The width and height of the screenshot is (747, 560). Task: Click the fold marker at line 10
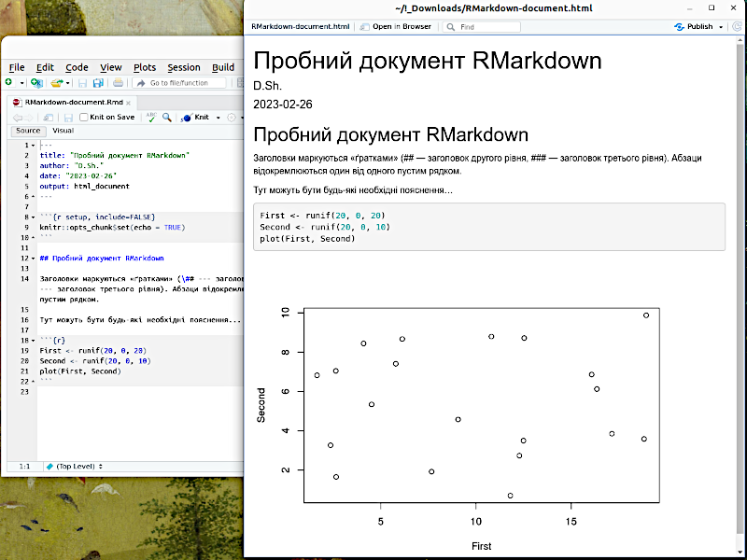click(33, 238)
